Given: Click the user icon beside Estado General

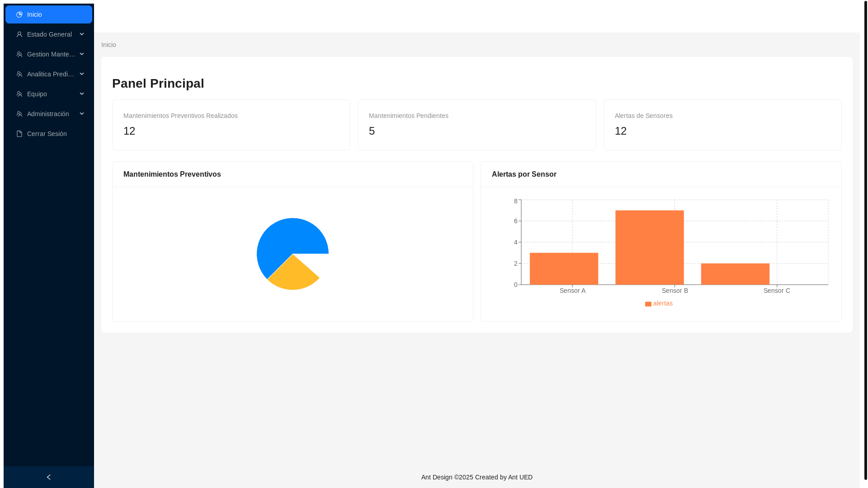Looking at the screenshot, I should click(19, 34).
